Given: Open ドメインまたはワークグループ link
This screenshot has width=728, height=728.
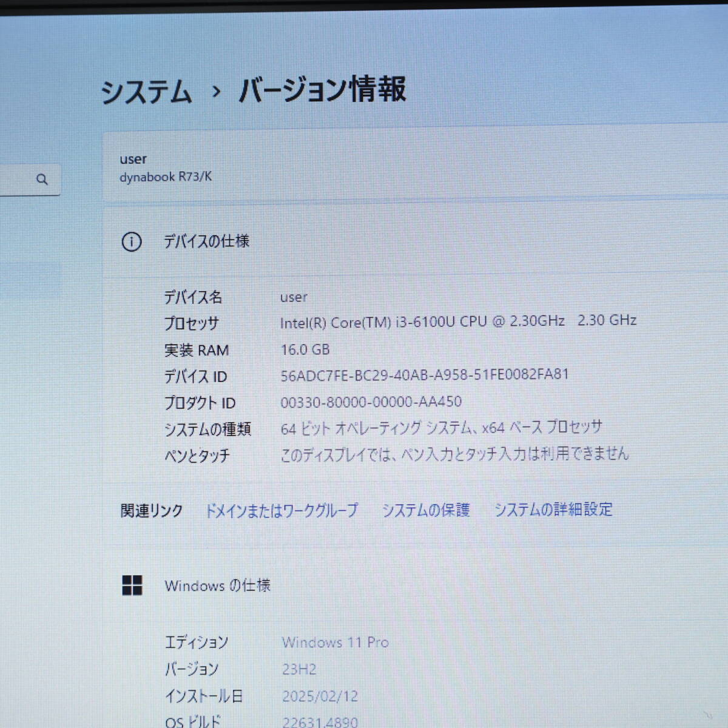Looking at the screenshot, I should coord(281,511).
